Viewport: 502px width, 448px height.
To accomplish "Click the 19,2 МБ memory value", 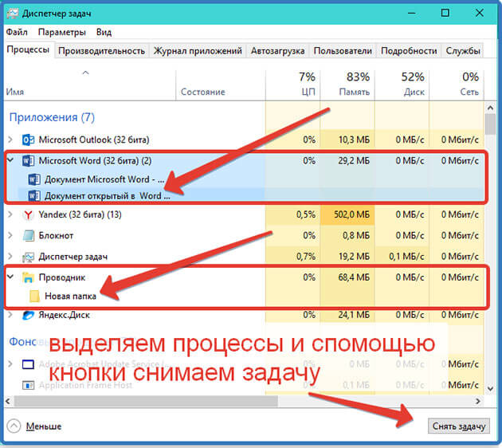I will click(x=354, y=257).
